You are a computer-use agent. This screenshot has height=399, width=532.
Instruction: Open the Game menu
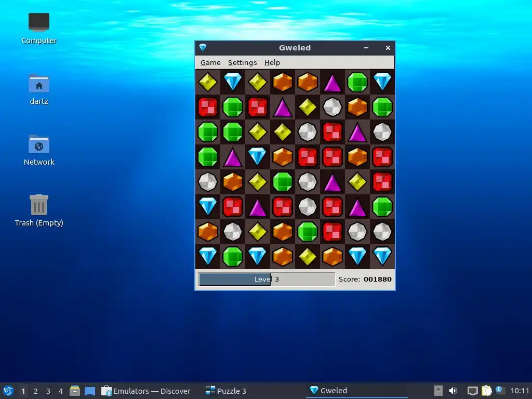click(x=210, y=63)
